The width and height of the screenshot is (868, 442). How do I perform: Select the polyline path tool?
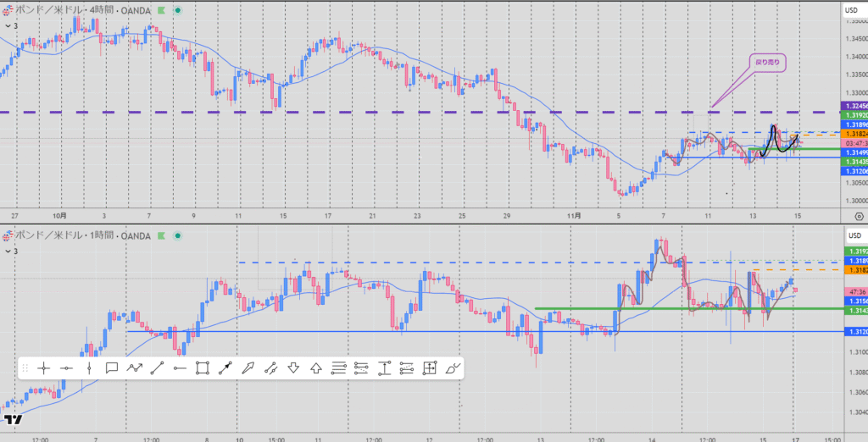click(134, 367)
